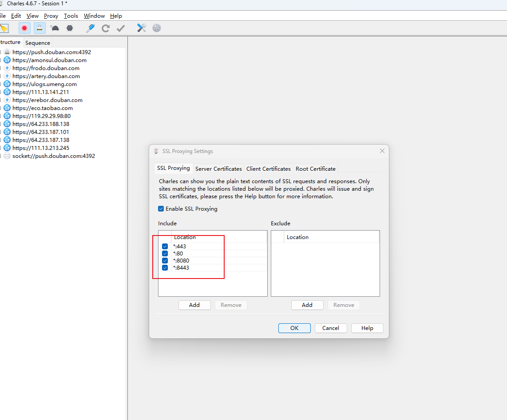Uncheck the *:8443 location checkbox
This screenshot has height=420, width=507.
click(165, 267)
